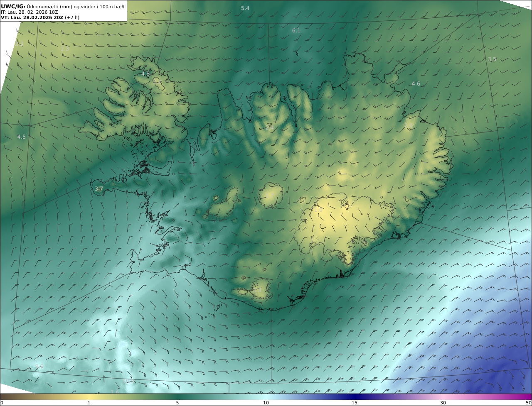The height and width of the screenshot is (406, 532).
Task: Click the colorbar tick label "30"
Action: 443,403
